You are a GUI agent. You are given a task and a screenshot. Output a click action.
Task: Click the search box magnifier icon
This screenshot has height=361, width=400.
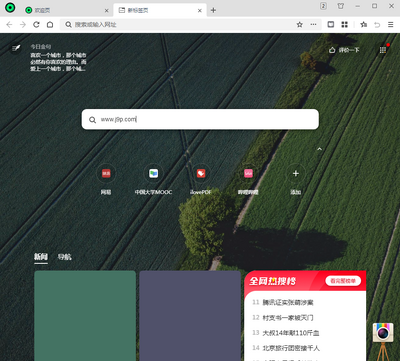92,120
